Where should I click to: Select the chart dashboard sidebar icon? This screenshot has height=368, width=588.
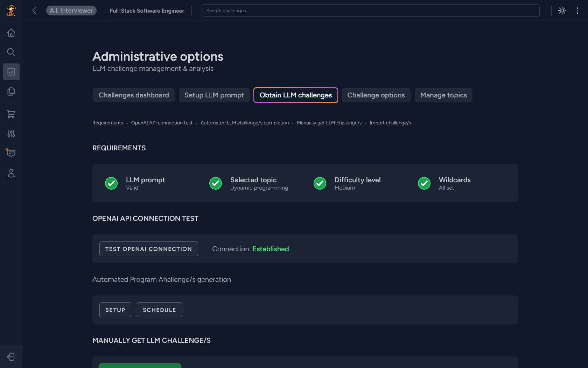11,72
